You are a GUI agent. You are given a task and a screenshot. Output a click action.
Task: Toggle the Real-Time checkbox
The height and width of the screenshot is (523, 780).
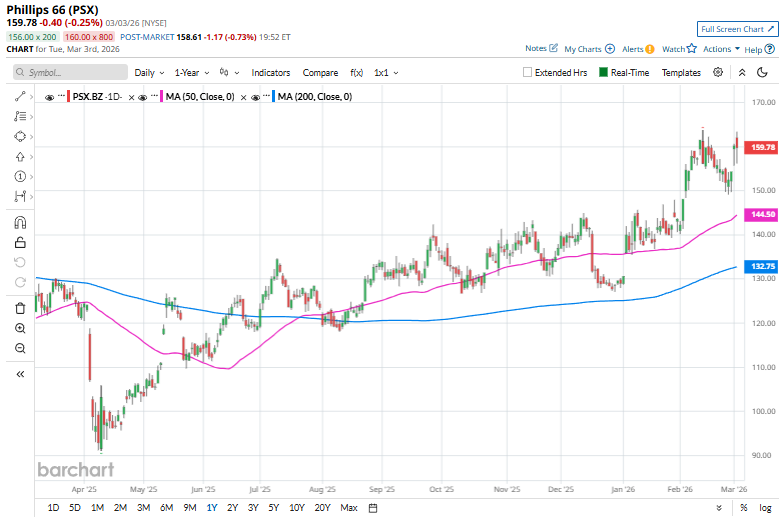point(604,73)
